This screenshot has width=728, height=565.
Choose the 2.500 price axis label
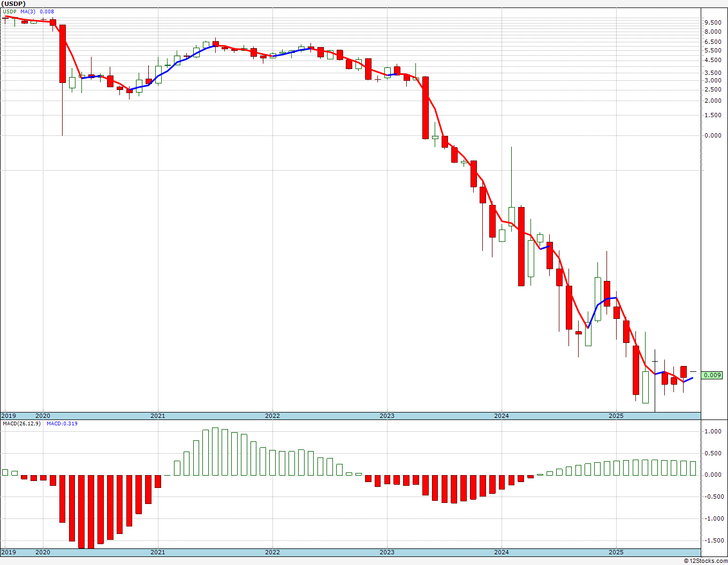713,89
